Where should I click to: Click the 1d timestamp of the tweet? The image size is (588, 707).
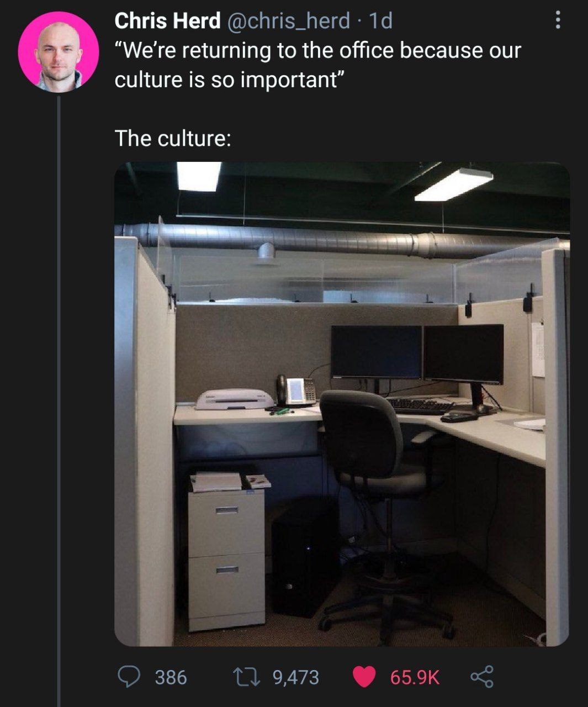pos(380,21)
